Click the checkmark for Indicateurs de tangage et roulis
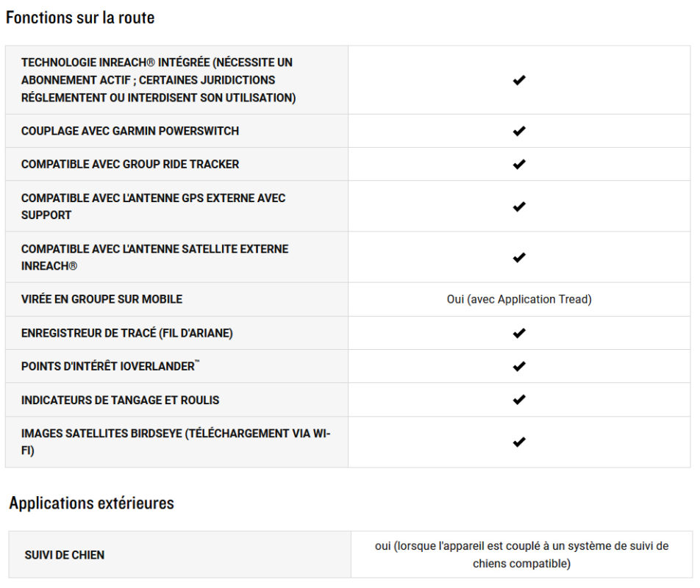 tap(519, 400)
